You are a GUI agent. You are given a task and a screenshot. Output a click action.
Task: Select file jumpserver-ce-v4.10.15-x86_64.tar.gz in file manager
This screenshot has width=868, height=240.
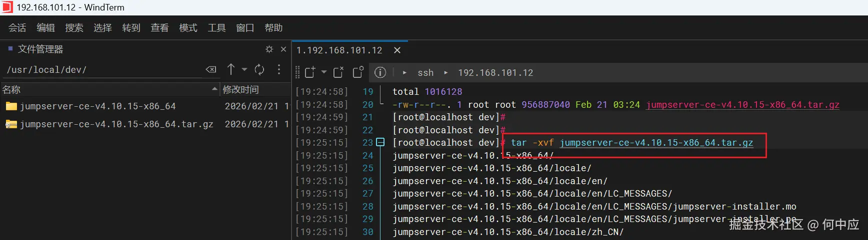pos(116,124)
